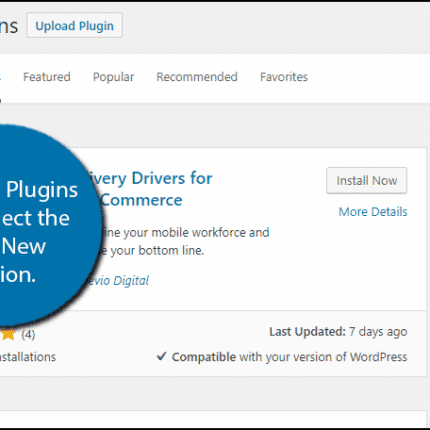Image resolution: width=430 pixels, height=430 pixels.
Task: Go to the Favorites tab
Action: tap(284, 77)
